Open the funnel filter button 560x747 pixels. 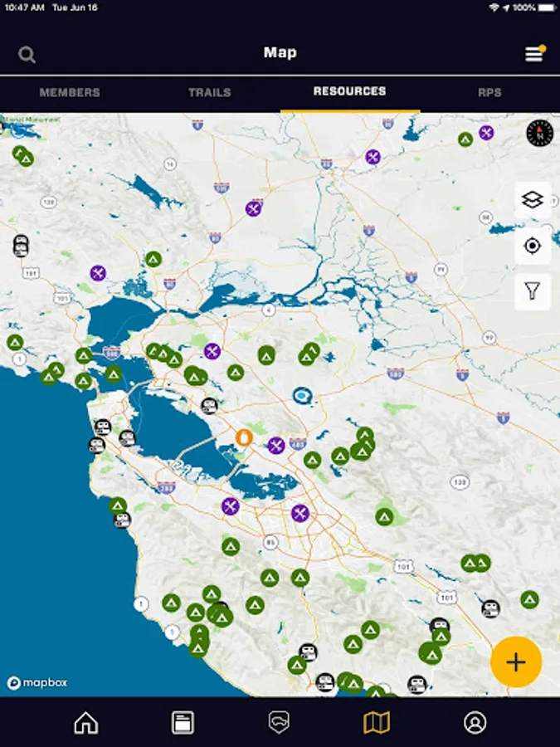(x=533, y=291)
